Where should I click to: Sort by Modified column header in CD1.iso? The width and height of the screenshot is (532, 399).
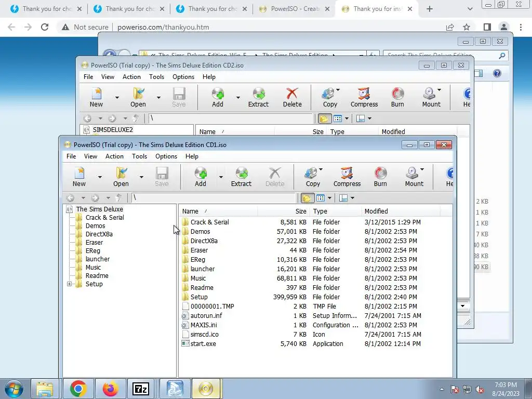(x=401, y=211)
